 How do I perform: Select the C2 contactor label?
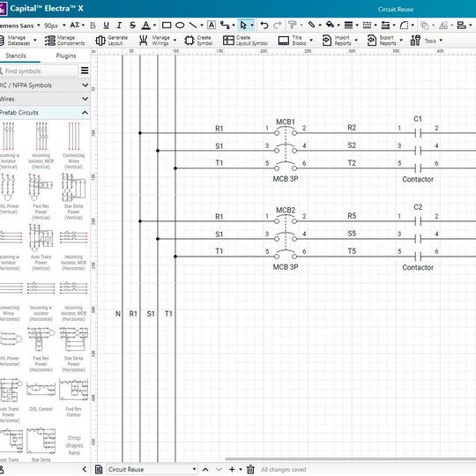(x=418, y=207)
